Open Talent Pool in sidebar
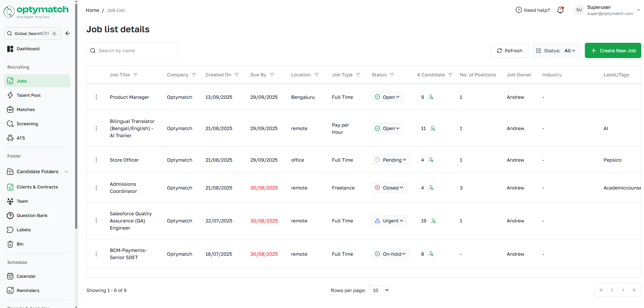This screenshot has width=644, height=308. pyautogui.click(x=29, y=95)
